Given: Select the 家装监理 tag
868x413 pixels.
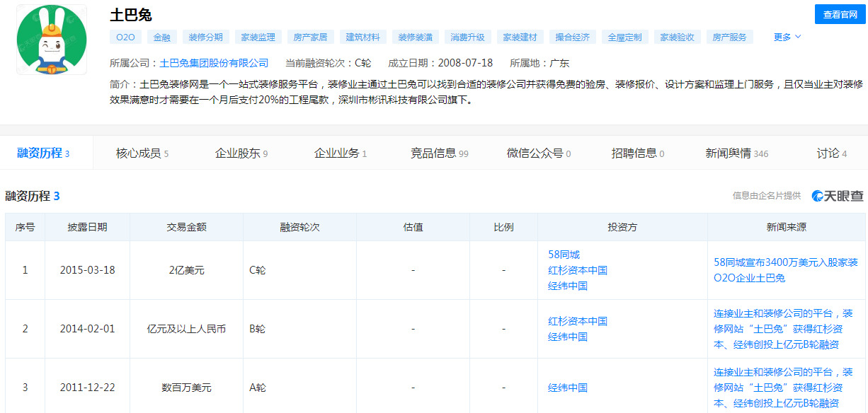Looking at the screenshot, I should tap(258, 37).
